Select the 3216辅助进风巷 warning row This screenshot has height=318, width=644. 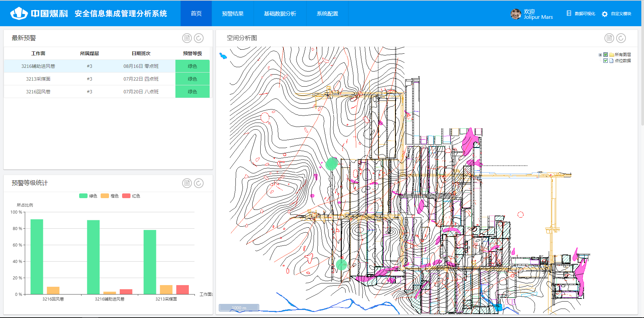point(38,66)
